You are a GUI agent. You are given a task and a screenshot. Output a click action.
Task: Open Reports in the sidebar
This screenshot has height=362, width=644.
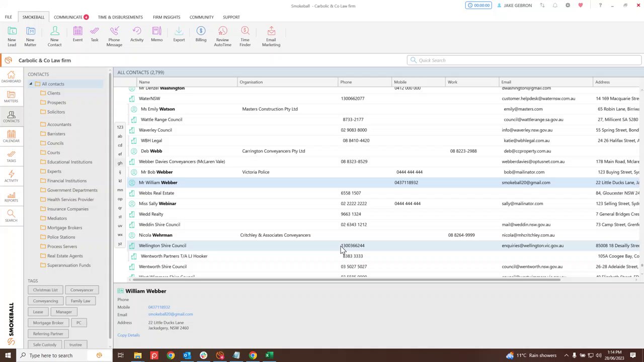pos(11,196)
